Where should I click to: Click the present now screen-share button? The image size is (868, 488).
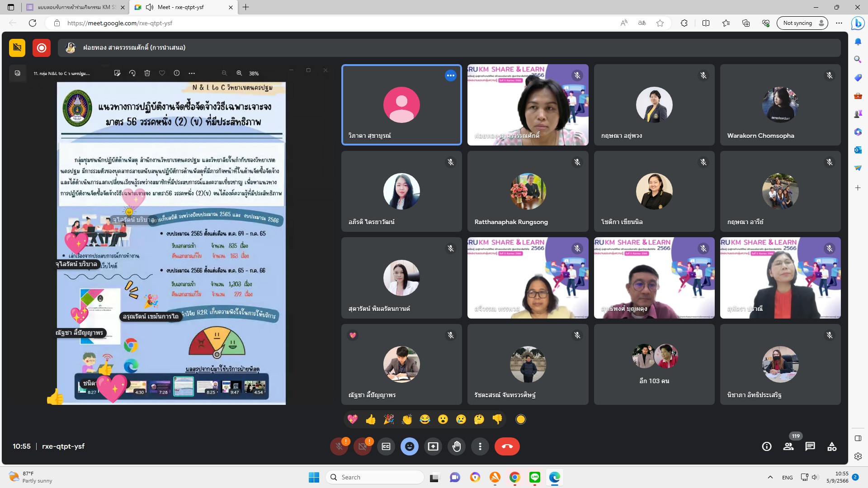click(433, 446)
